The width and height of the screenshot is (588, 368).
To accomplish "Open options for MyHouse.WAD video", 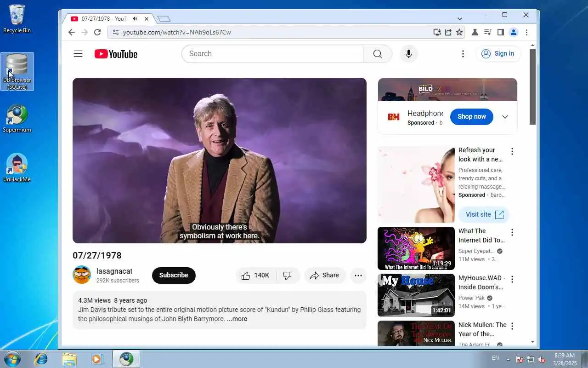I will 512,279.
